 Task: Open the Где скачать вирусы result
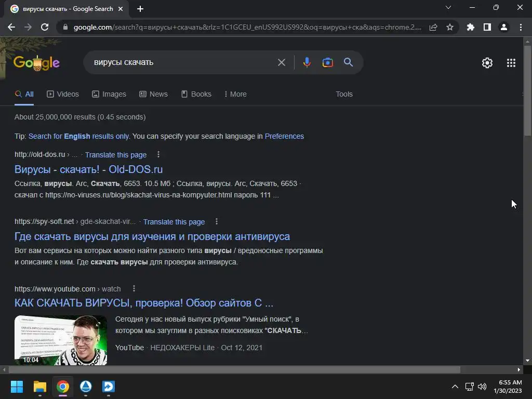pyautogui.click(x=152, y=236)
